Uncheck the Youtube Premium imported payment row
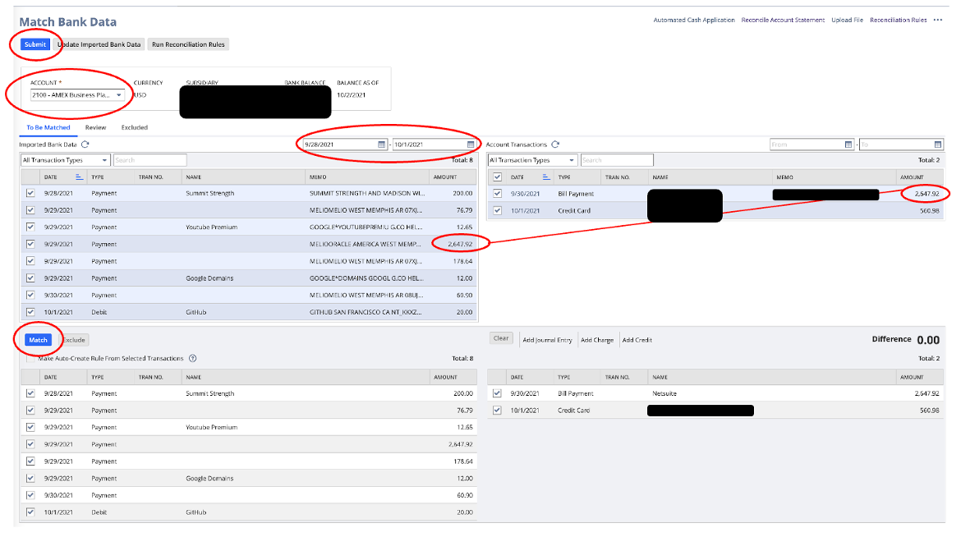This screenshot has height=560, width=961. [30, 227]
